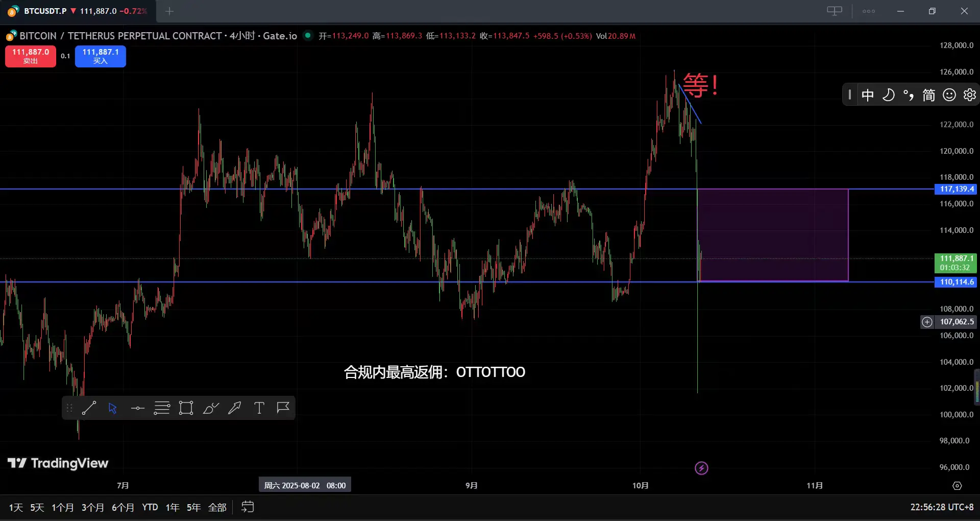Click the 10月 time axis label
This screenshot has width=980, height=521.
click(641, 485)
